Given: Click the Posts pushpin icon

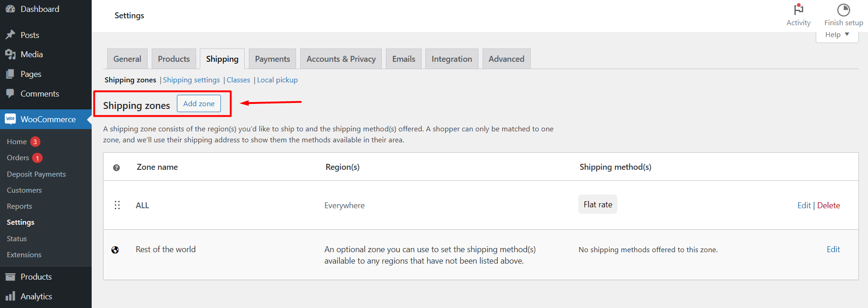Looking at the screenshot, I should pos(10,35).
